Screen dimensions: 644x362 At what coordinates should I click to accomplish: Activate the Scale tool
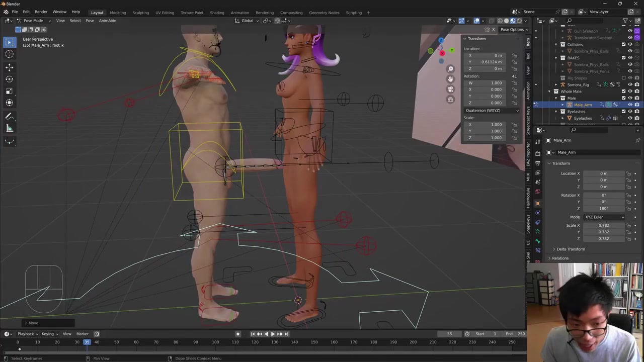(x=9, y=91)
